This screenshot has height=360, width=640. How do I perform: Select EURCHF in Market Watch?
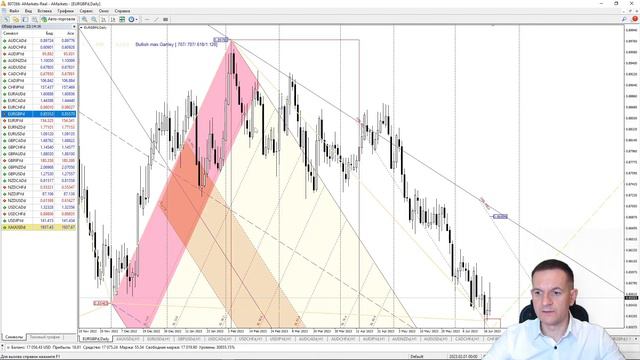point(39,107)
